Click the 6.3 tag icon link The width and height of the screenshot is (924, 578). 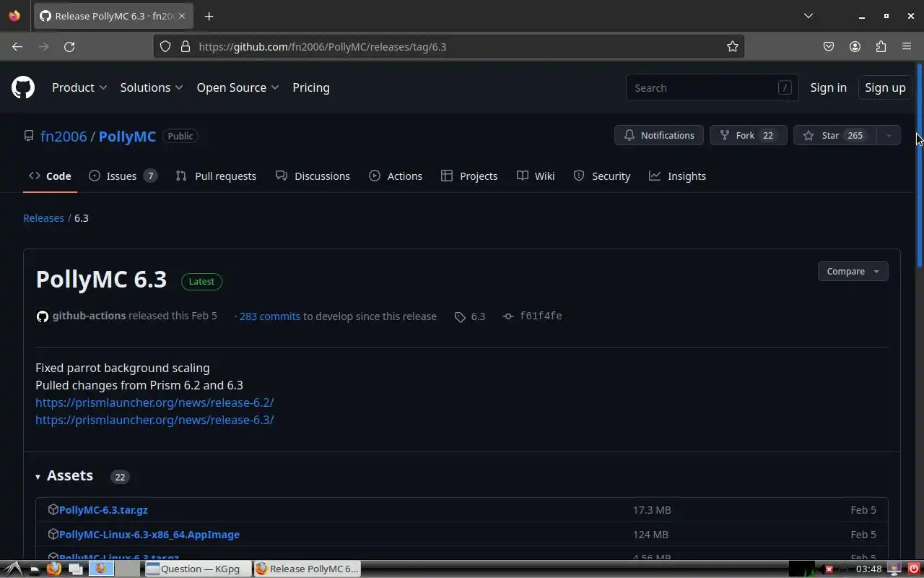(470, 316)
